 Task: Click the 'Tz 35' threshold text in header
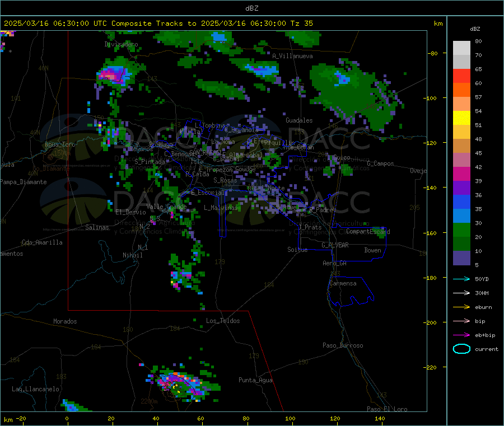point(301,24)
